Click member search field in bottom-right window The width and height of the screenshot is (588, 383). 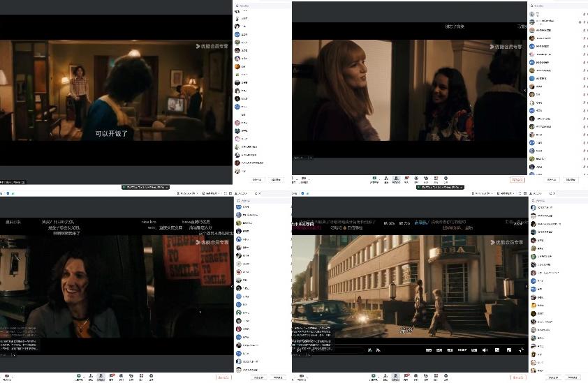[558, 201]
